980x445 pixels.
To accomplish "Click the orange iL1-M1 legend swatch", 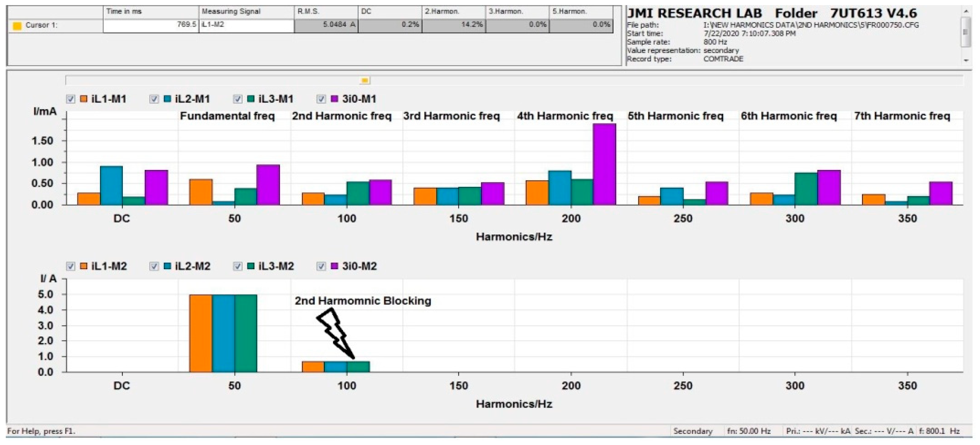I will (84, 99).
